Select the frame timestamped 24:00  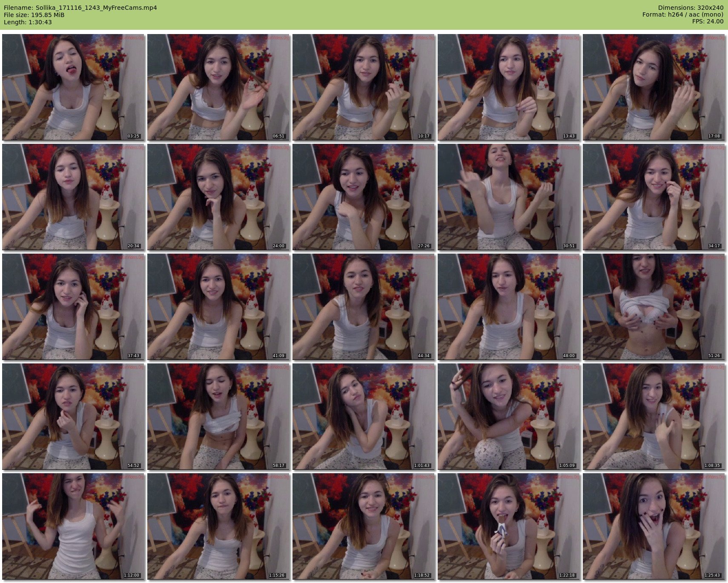click(218, 197)
